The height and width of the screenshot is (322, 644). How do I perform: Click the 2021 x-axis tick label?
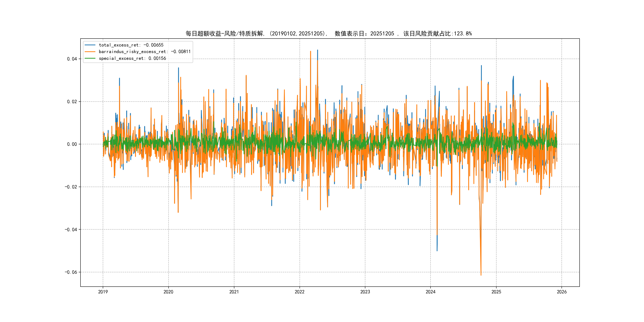pyautogui.click(x=234, y=292)
